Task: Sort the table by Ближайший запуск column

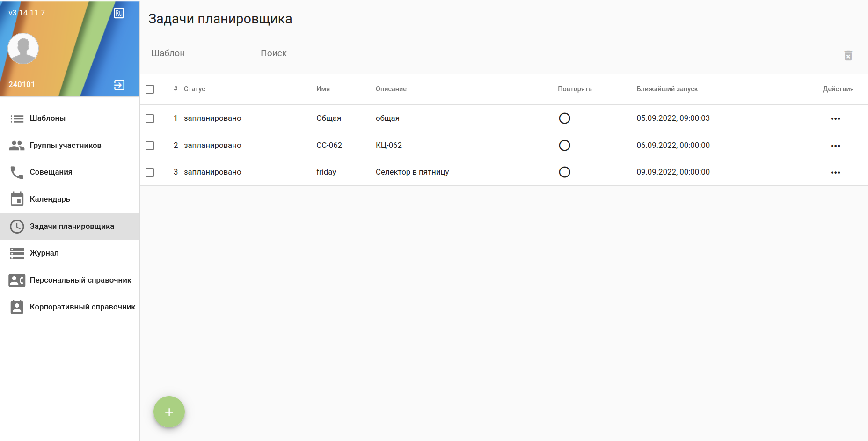Action: pos(667,89)
